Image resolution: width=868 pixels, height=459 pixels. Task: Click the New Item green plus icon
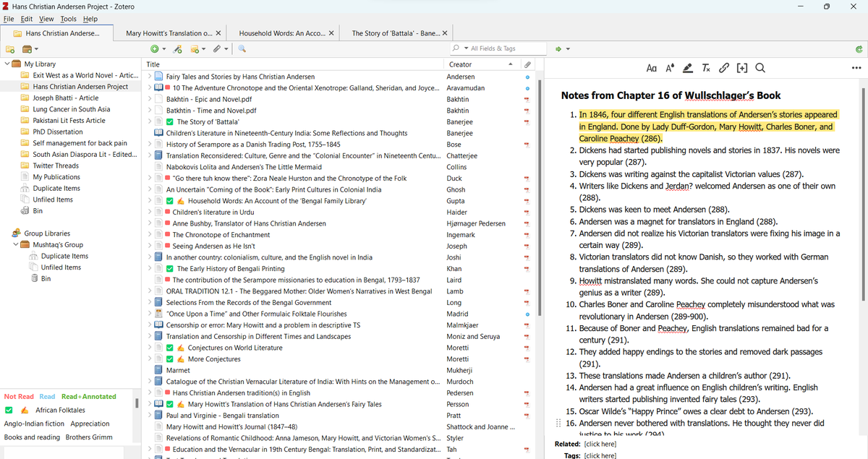tap(154, 48)
